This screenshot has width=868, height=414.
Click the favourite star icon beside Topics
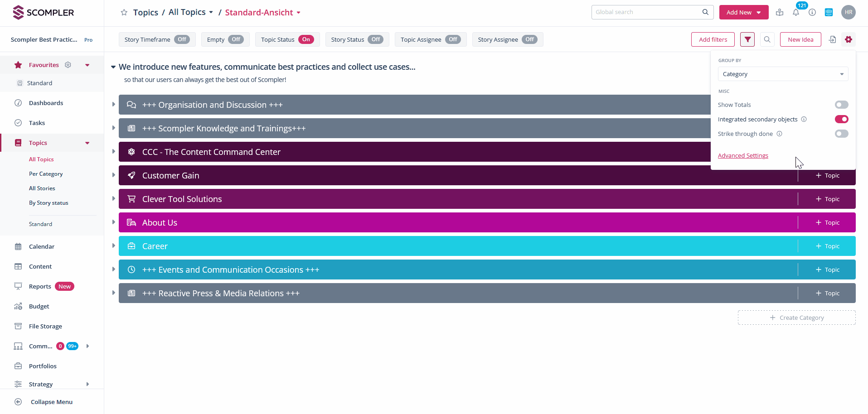[x=124, y=13]
